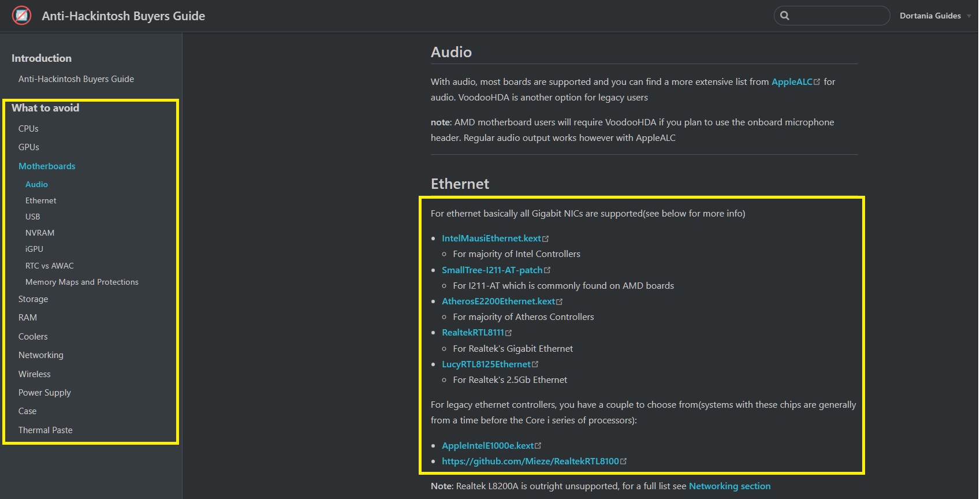Viewport: 980px width, 499px height.
Task: Open the Dortania Guides dropdown
Action: pos(935,16)
